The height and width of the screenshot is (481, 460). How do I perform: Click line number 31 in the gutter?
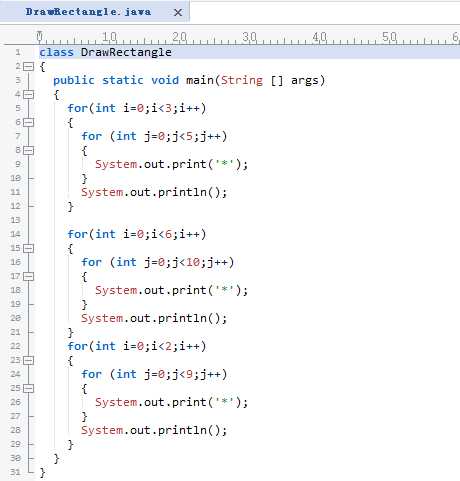tap(15, 472)
